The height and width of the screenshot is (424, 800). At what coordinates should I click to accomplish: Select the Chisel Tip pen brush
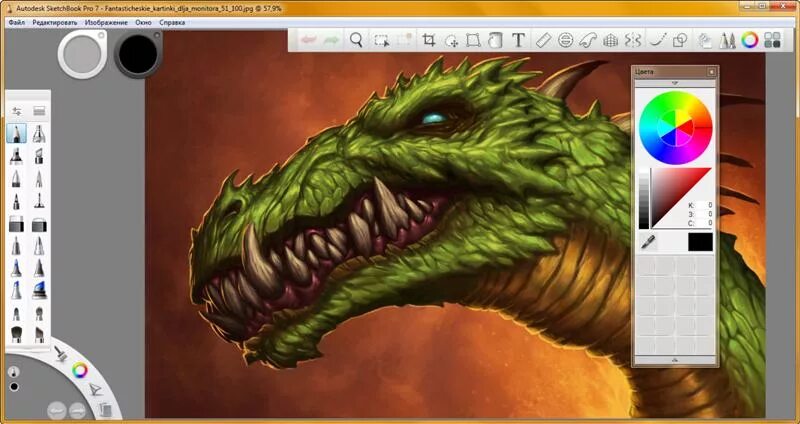[x=39, y=156]
